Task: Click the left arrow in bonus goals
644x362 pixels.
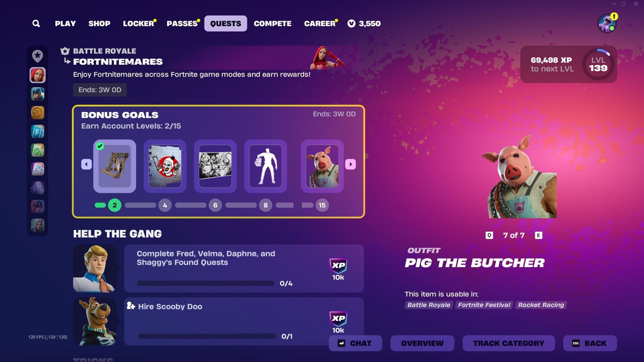Action: tap(87, 164)
